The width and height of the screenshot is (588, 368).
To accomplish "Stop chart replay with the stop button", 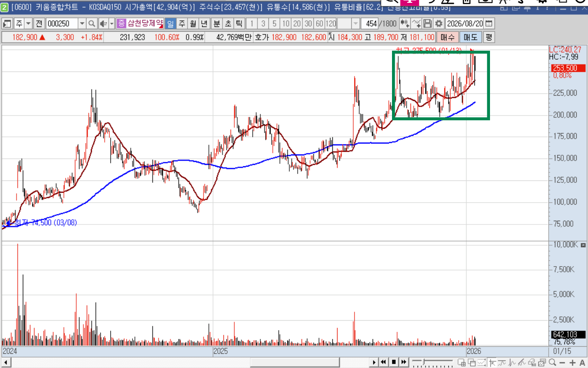I will (x=393, y=362).
